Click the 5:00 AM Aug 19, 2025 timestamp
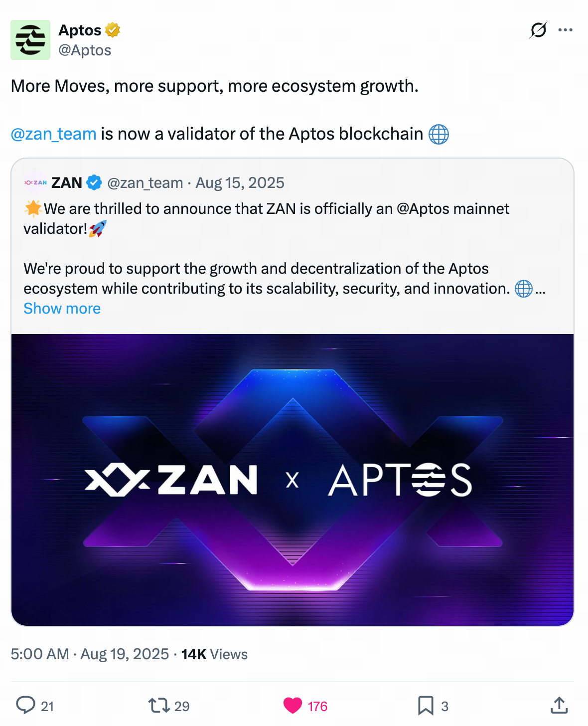 click(90, 654)
